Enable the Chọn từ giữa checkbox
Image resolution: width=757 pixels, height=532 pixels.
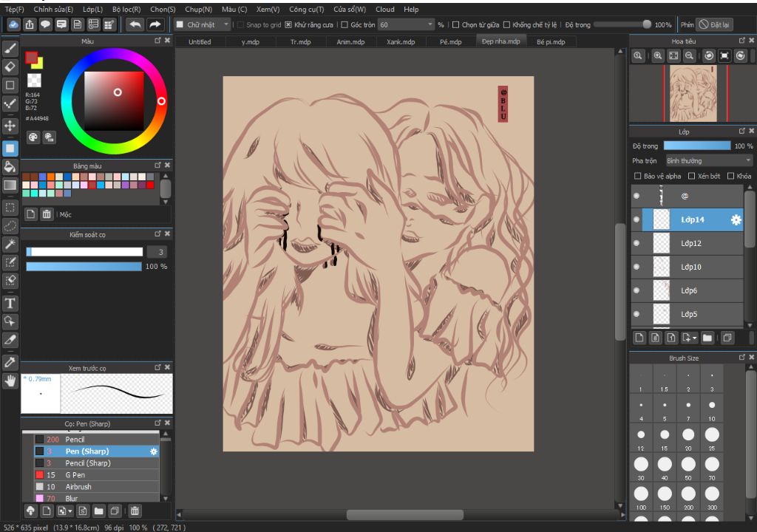point(455,24)
